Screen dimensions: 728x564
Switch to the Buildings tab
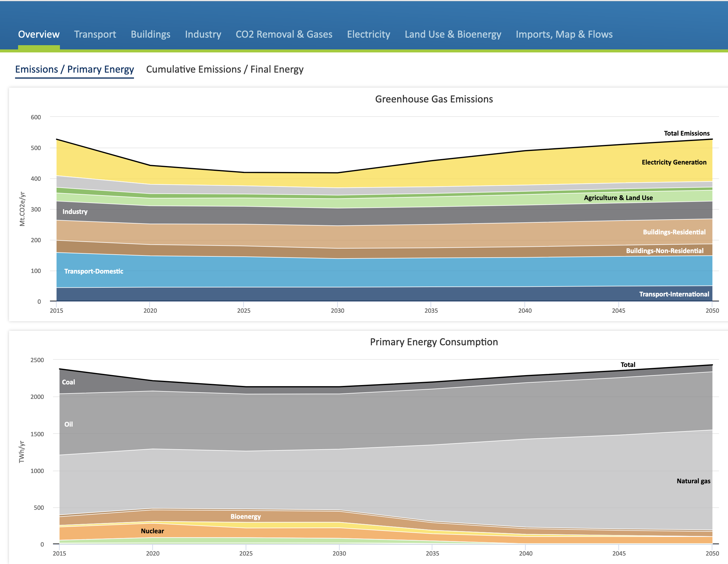[150, 34]
